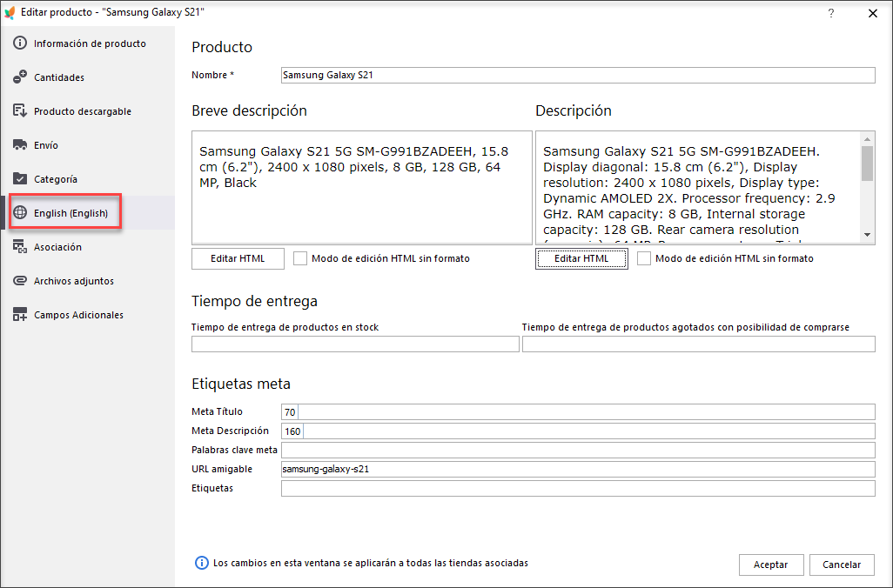Click the Meta Título character counter 70
Viewport: 893px width, 588px height.
tap(290, 412)
